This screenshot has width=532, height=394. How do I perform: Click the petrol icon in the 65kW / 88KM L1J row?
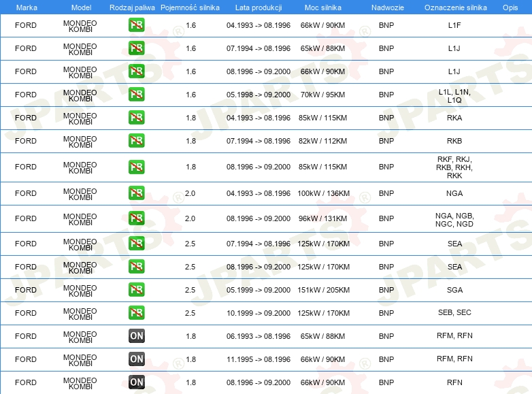(x=136, y=48)
